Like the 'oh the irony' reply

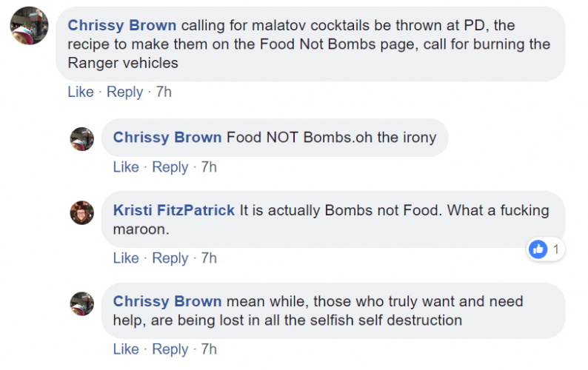click(126, 167)
